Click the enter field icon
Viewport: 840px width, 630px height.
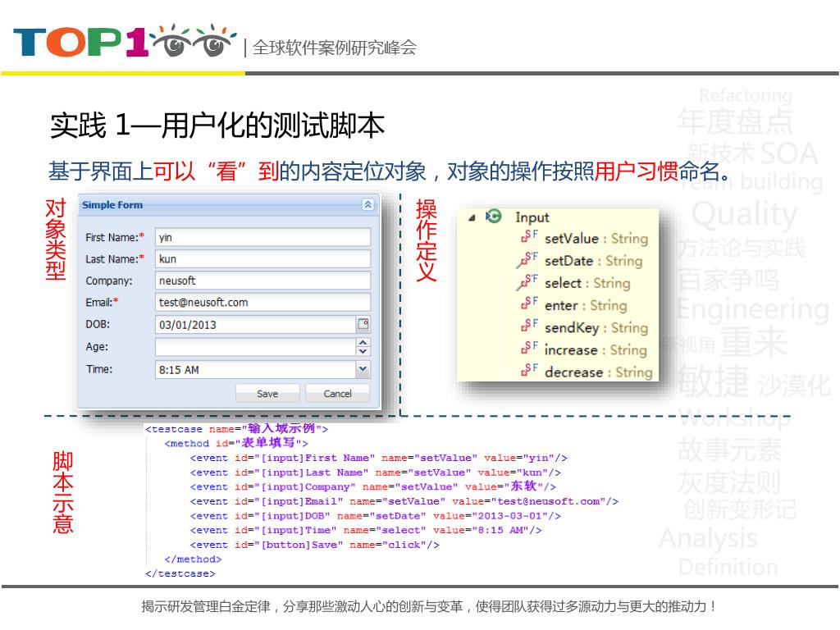tap(529, 304)
